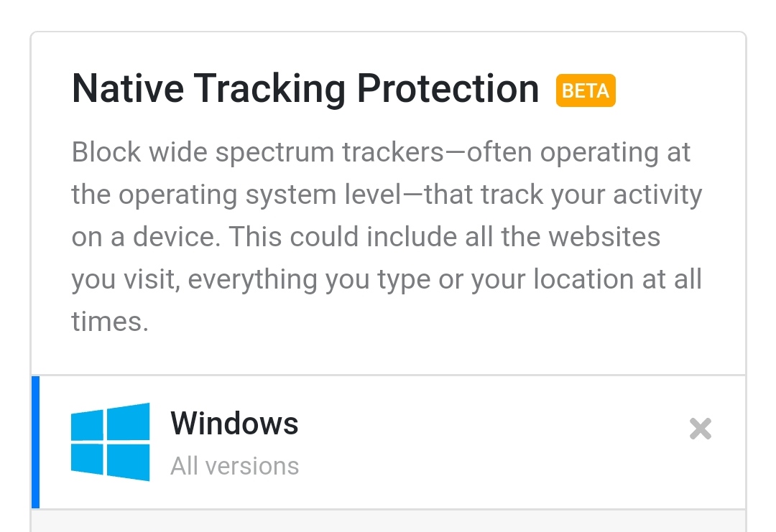Click the blue Windows logo icon
Image resolution: width=776 pixels, height=532 pixels.
[x=110, y=442]
